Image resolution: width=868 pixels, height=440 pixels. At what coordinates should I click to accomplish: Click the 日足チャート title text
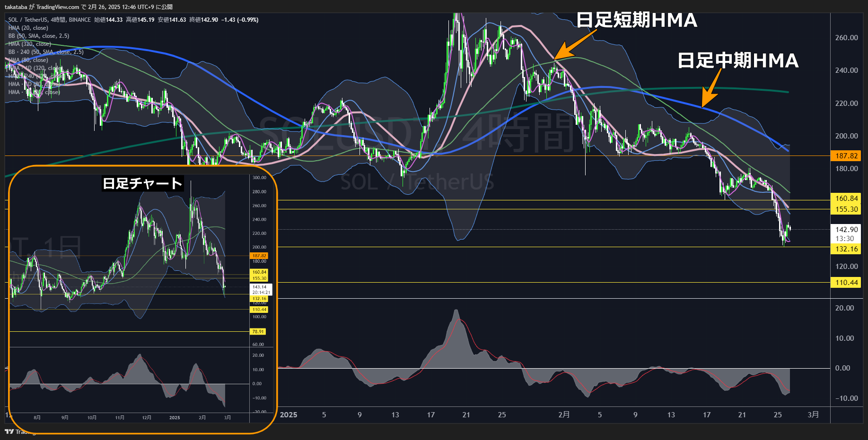[142, 183]
